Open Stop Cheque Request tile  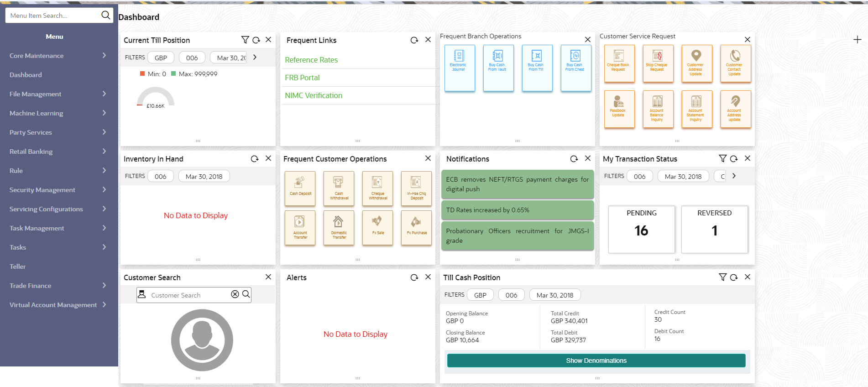(x=658, y=63)
